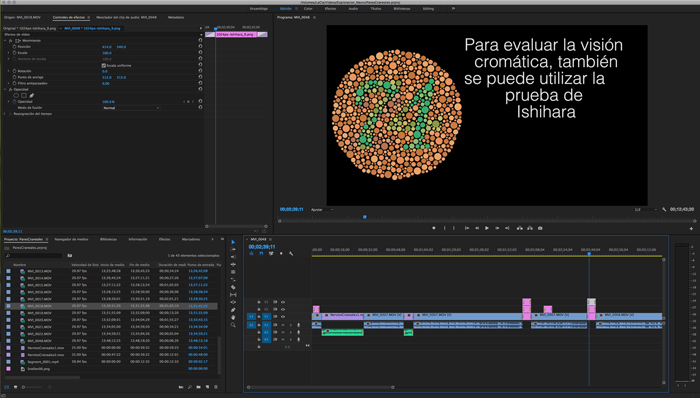The width and height of the screenshot is (700, 398).
Task: Toggle animation stopwatch for Rotación
Action: (14, 71)
